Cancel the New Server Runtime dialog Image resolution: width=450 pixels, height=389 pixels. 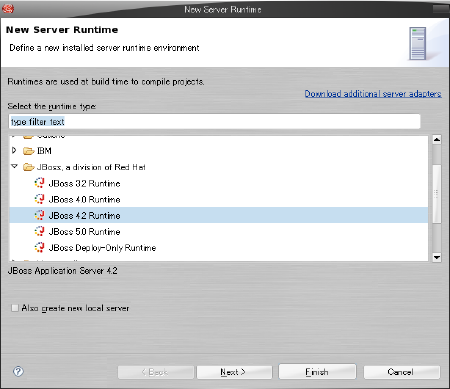tap(402, 372)
